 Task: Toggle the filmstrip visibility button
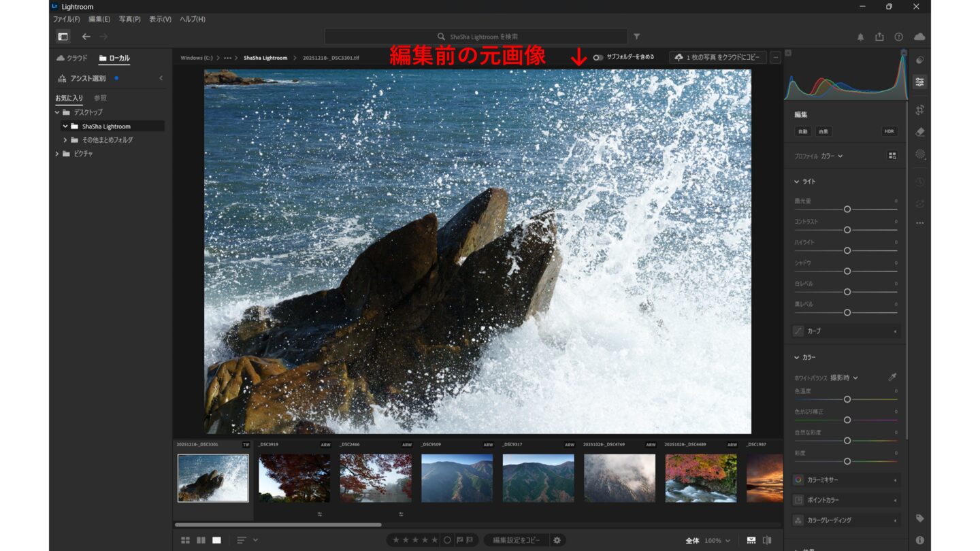tap(751, 540)
